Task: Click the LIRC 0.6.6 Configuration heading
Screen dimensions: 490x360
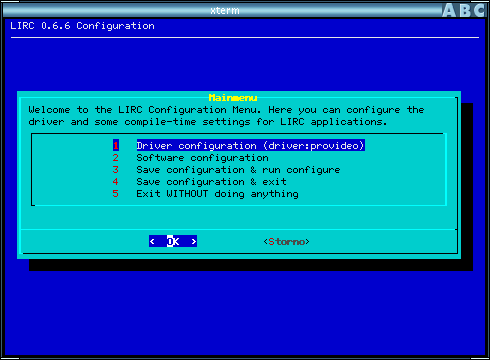Action: coord(82,26)
